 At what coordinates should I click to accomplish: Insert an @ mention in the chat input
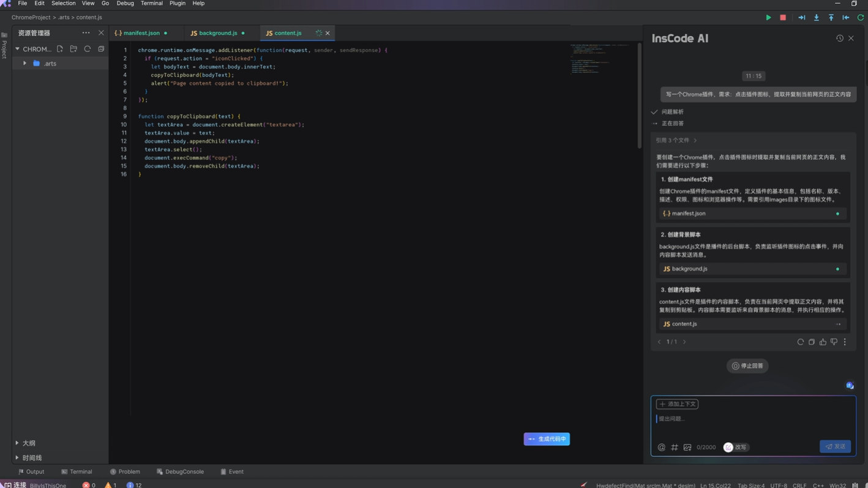661,448
